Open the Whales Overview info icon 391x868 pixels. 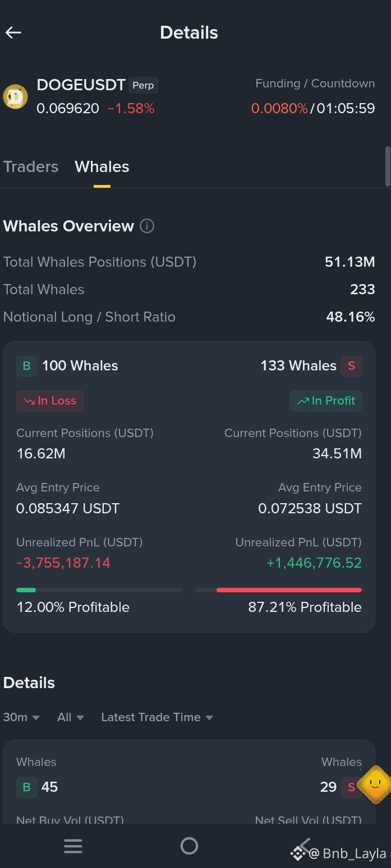147,226
